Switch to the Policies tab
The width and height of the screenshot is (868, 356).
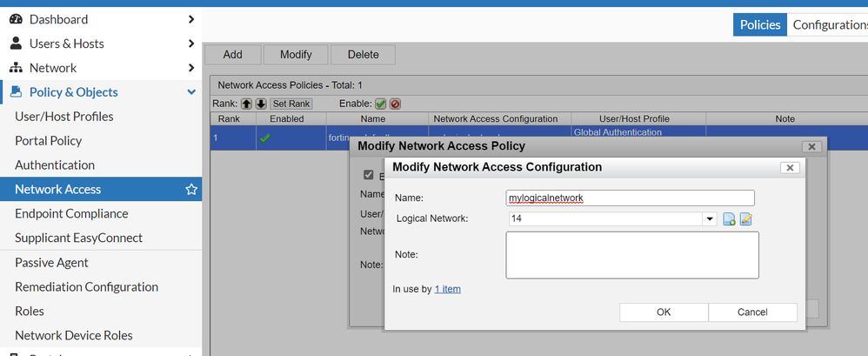click(760, 25)
